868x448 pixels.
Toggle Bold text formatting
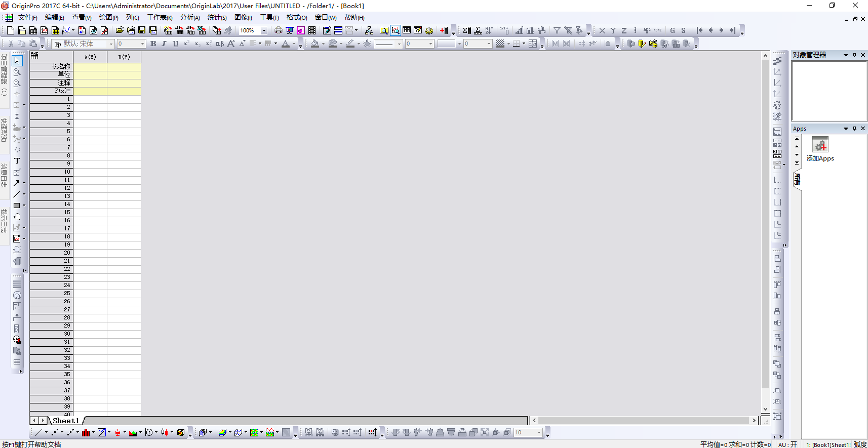click(x=153, y=44)
